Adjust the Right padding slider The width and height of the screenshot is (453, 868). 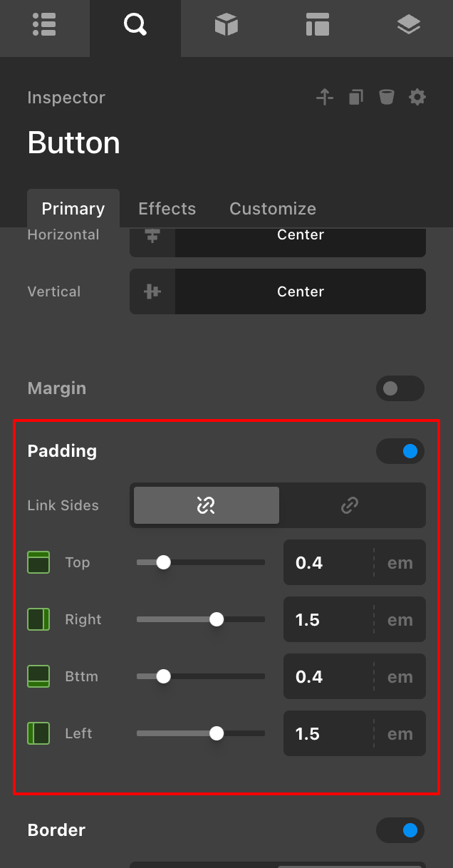(216, 619)
